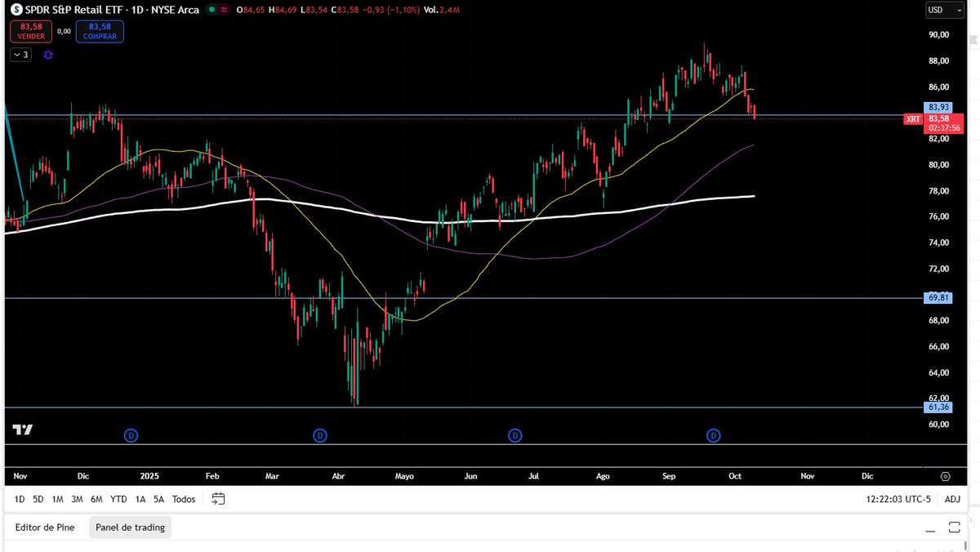The image size is (980, 552).
Task: Open the go-to-date calendar icon
Action: click(x=217, y=499)
